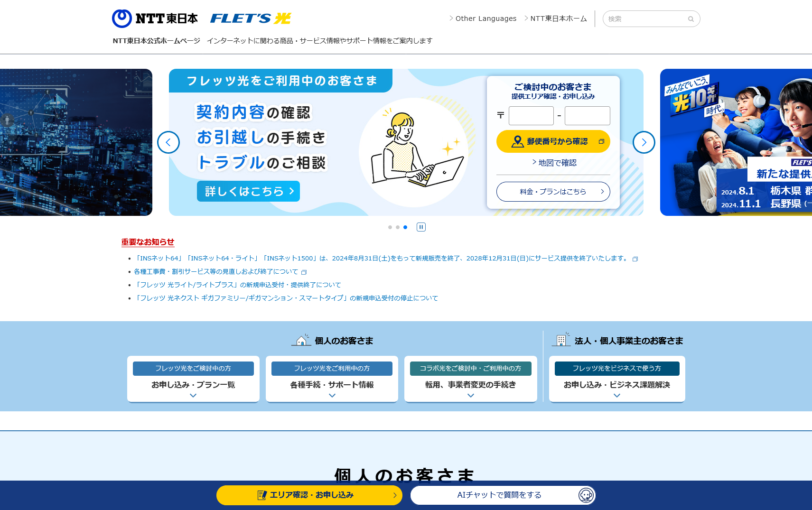The height and width of the screenshot is (510, 812).
Task: Go to NTT東日本ホーム
Action: click(558, 18)
